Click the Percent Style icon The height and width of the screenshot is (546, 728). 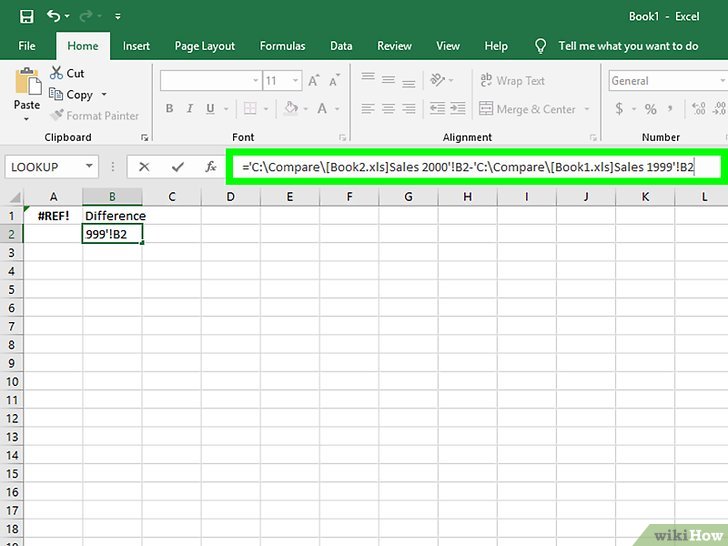650,109
